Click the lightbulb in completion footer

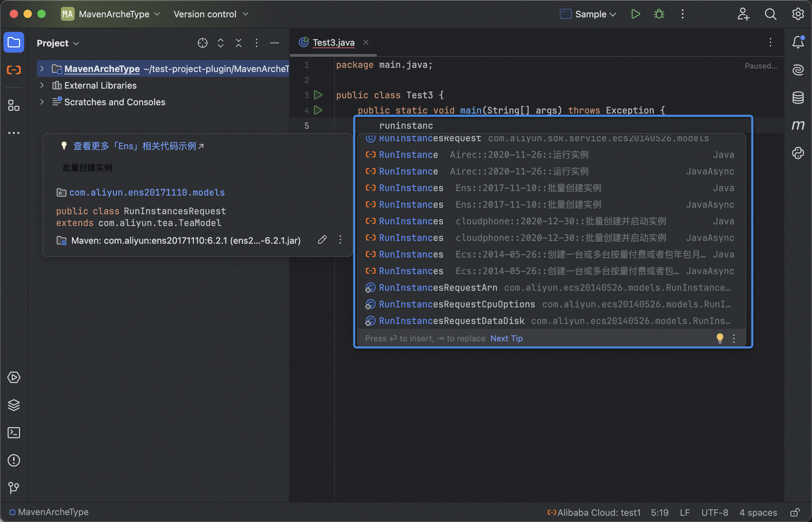pyautogui.click(x=720, y=338)
